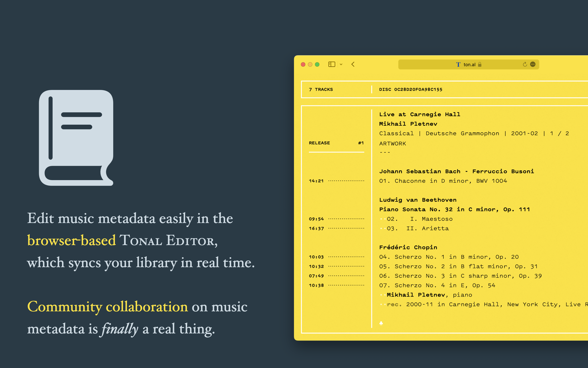The width and height of the screenshot is (588, 368).
Task: Click the ton.al address bar
Action: pos(469,64)
